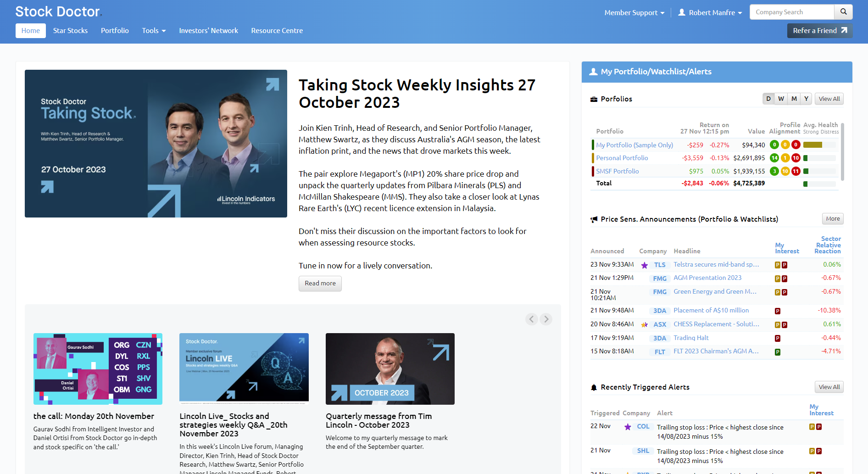Open the Portfolio menu item
The image size is (868, 474).
pyautogui.click(x=115, y=31)
